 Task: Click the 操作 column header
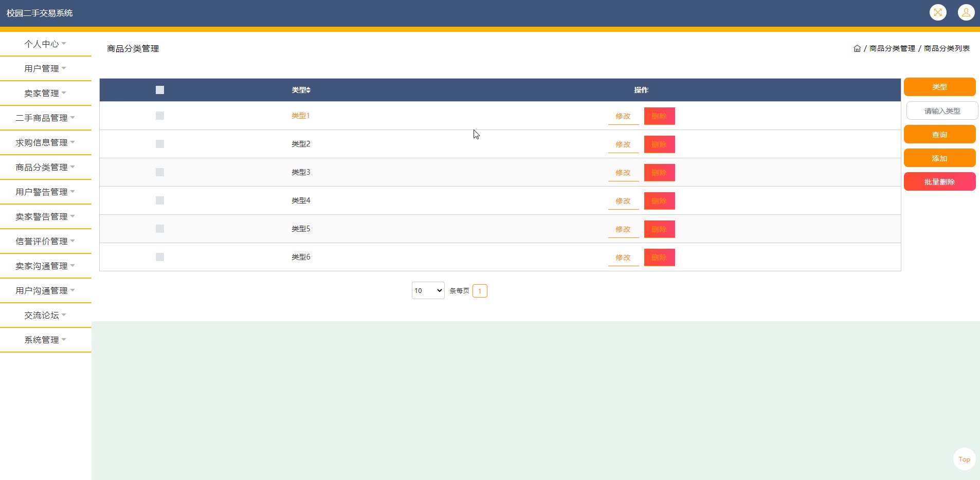pyautogui.click(x=641, y=90)
